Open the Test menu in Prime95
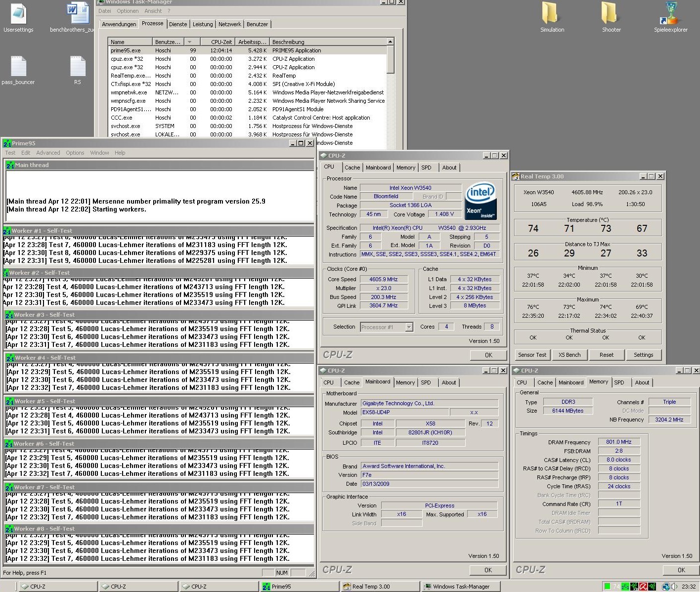700x592 pixels. (10, 153)
